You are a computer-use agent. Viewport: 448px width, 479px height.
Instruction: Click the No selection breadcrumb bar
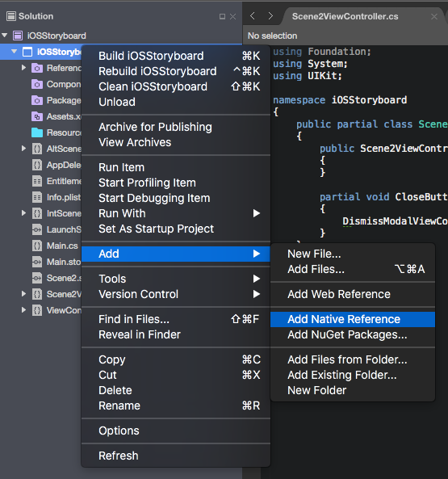click(x=345, y=36)
